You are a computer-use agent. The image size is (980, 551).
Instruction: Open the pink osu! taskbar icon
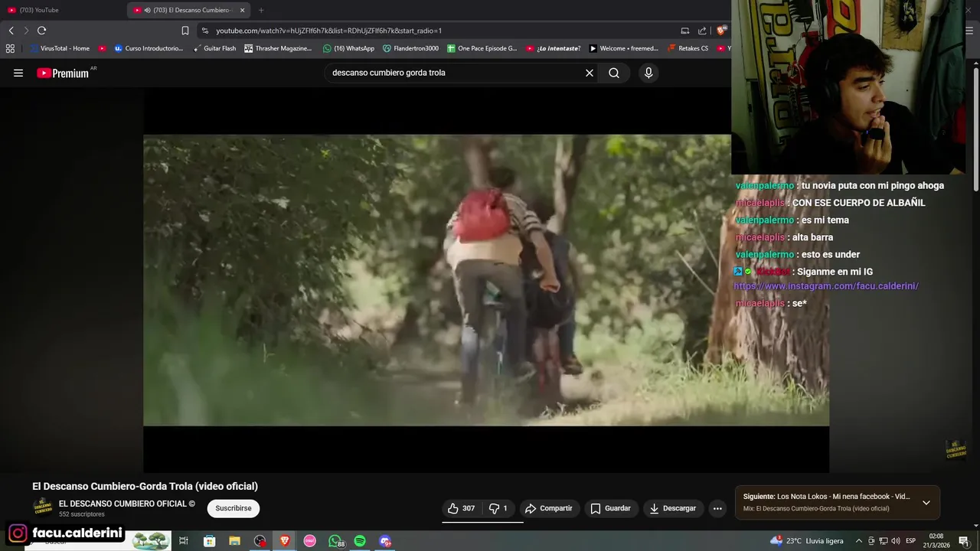pos(309,541)
